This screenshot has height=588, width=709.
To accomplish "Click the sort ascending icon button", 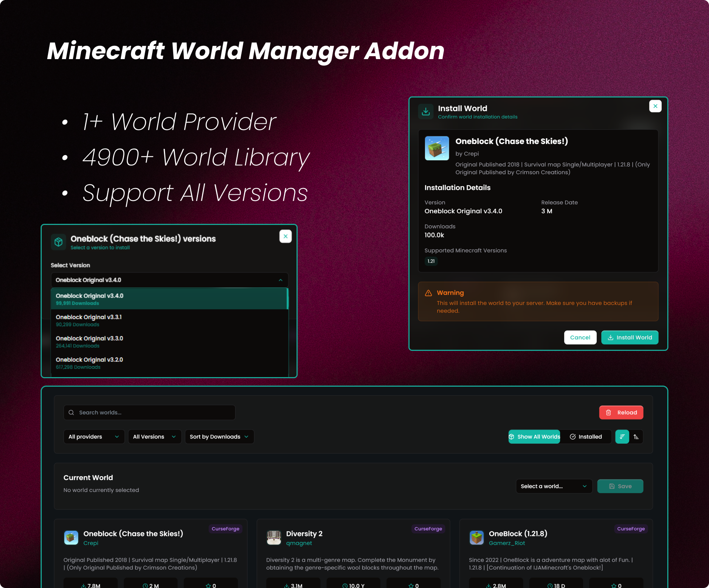I will (636, 437).
